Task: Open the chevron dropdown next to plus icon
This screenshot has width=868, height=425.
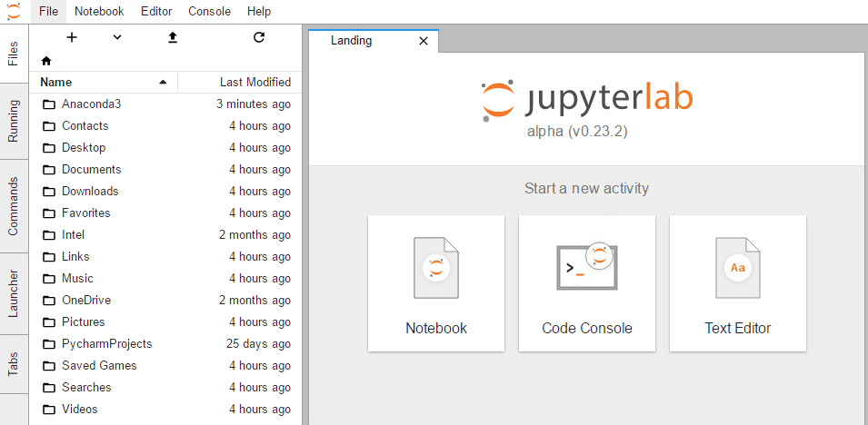Action: [117, 37]
